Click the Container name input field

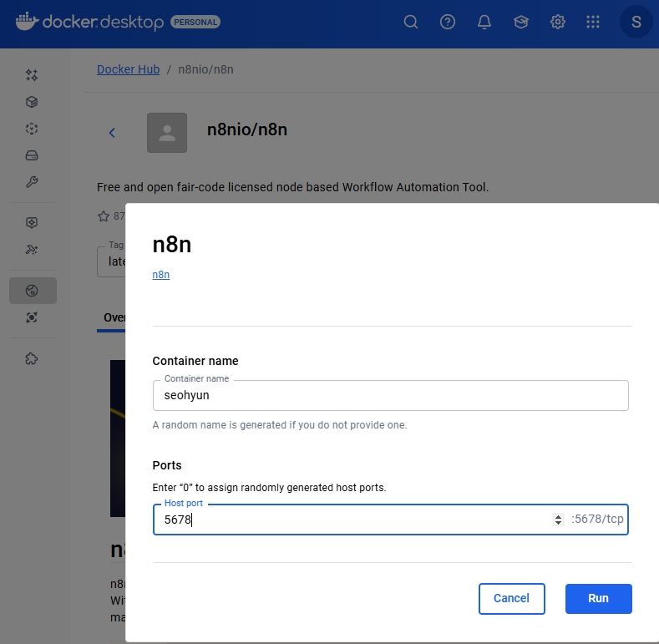click(x=390, y=396)
